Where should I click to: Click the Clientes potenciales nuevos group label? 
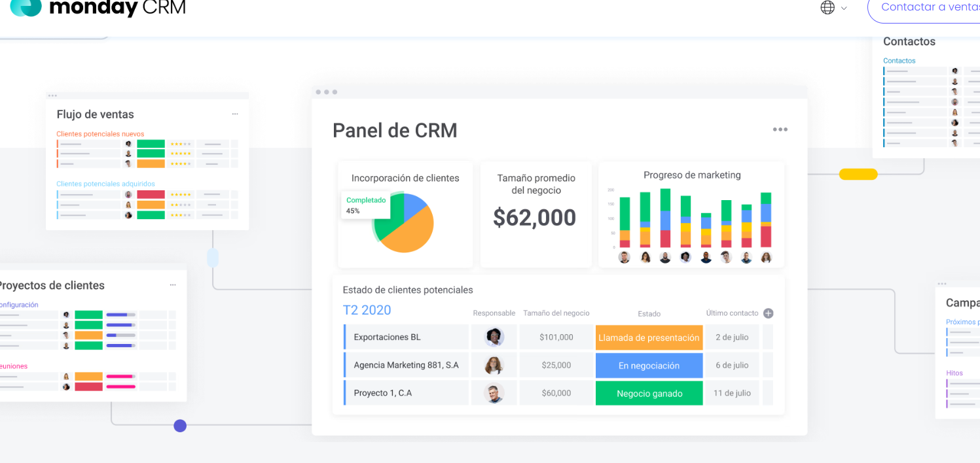101,134
